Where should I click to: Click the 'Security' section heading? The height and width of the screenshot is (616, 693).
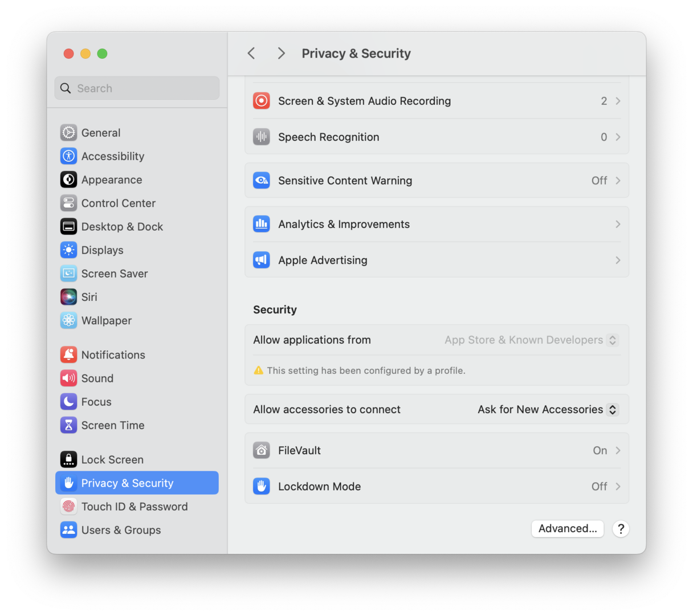pyautogui.click(x=275, y=309)
